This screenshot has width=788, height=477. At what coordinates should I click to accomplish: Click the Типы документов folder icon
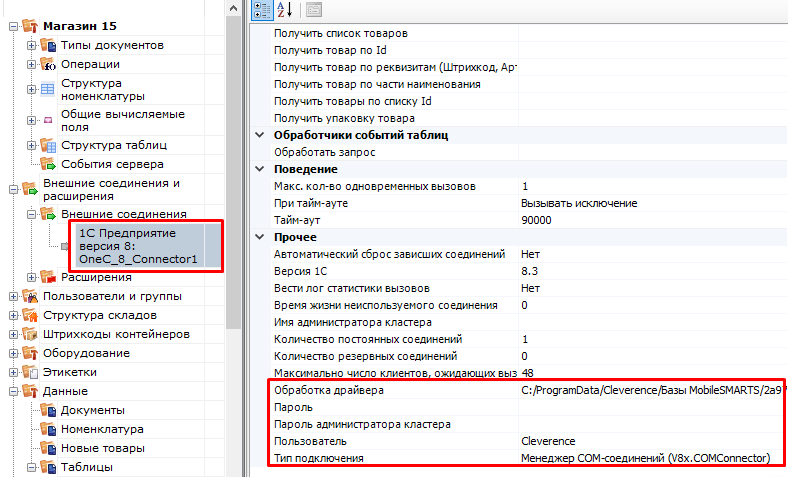[x=48, y=45]
